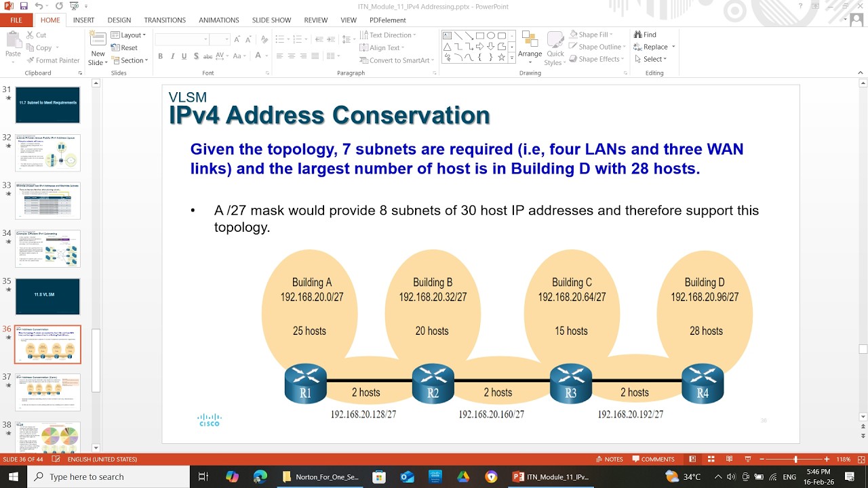Viewport: 868px width, 488px height.
Task: Open the Text Direction dropdown
Action: (x=387, y=35)
